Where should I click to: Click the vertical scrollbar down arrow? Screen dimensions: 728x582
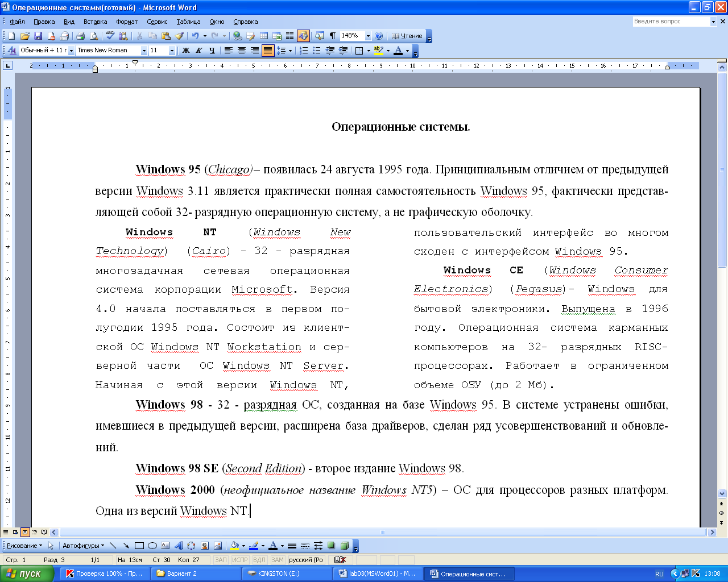pyautogui.click(x=722, y=494)
